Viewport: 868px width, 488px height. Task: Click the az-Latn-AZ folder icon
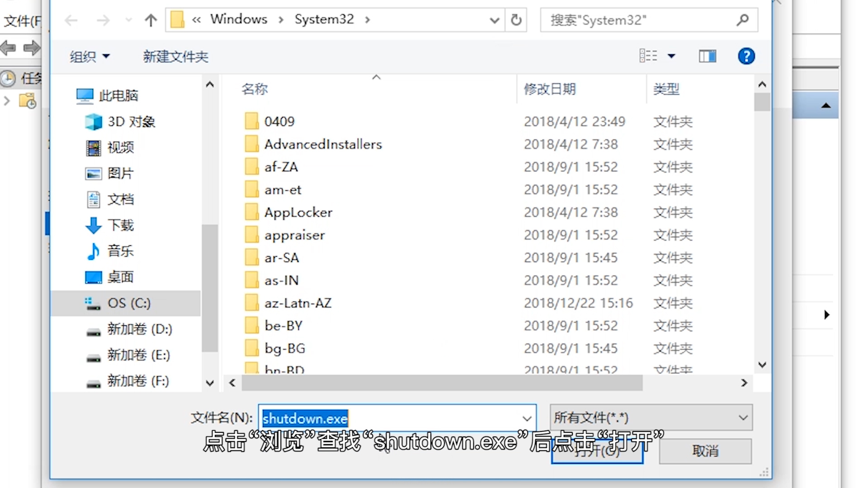252,303
